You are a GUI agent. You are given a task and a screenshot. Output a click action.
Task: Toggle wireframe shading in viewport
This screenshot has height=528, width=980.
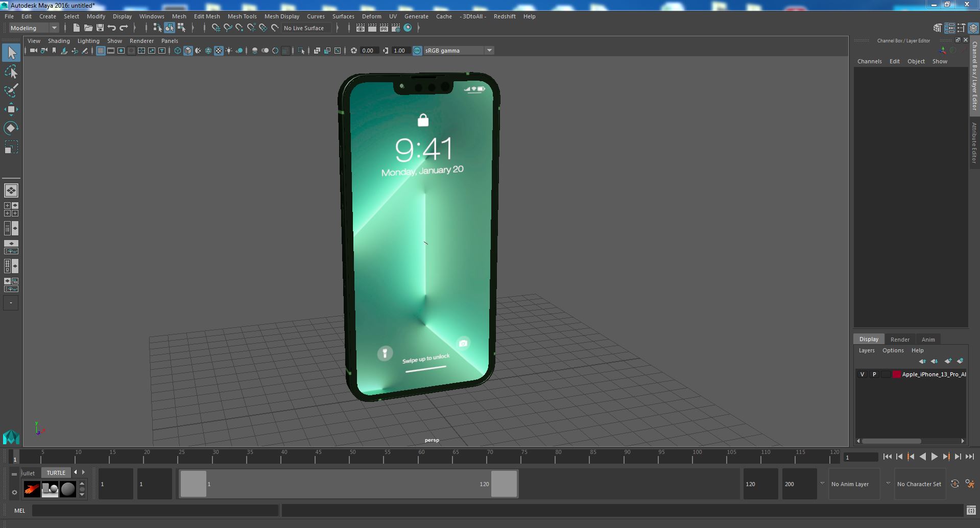pyautogui.click(x=178, y=51)
